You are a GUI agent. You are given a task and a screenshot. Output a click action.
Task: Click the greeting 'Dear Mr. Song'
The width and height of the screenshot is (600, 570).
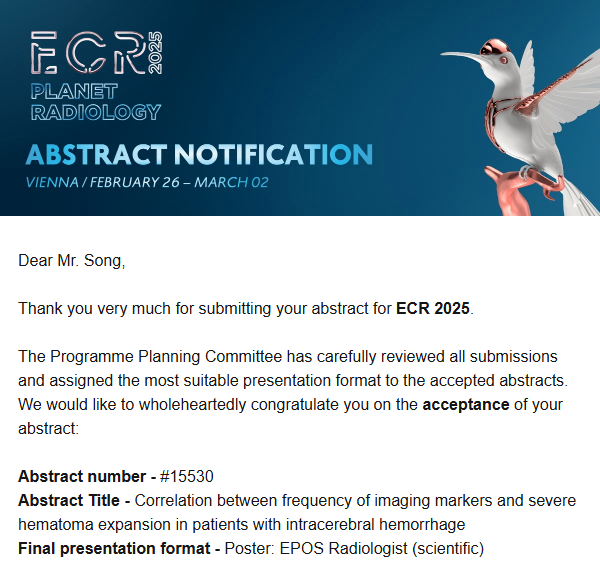click(72, 261)
